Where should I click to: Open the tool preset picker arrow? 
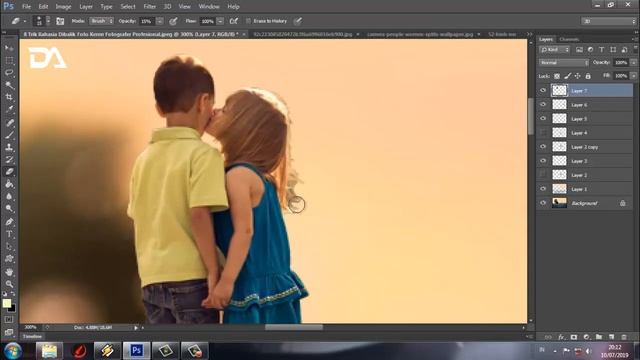tap(25, 21)
